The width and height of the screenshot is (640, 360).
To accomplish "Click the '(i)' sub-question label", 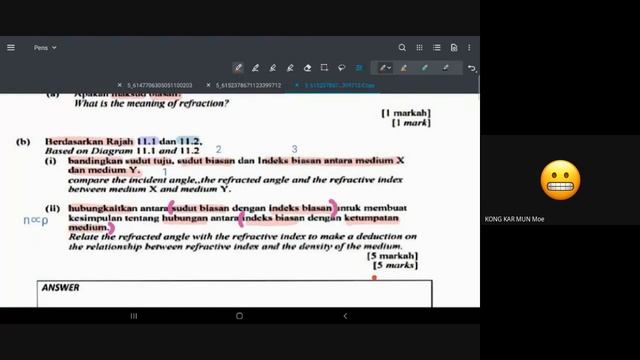I will (51, 161).
